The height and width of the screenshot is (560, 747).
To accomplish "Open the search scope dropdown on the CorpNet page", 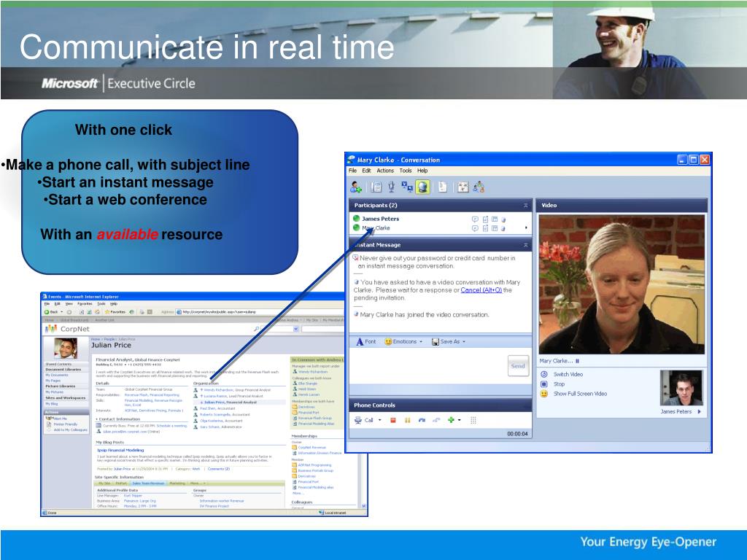I will pos(295,329).
